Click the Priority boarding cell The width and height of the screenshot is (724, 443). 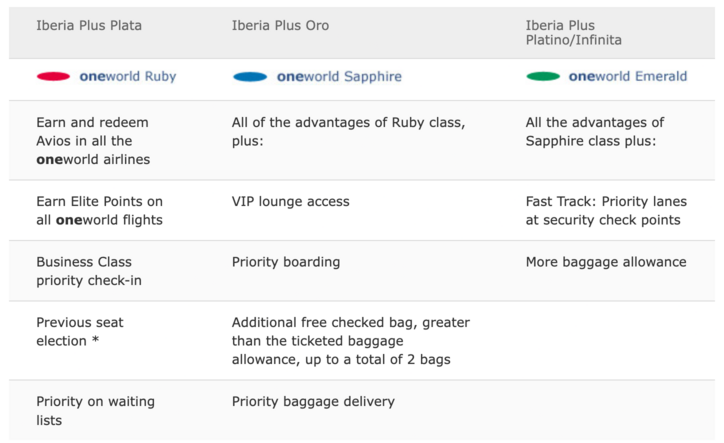[x=286, y=262]
